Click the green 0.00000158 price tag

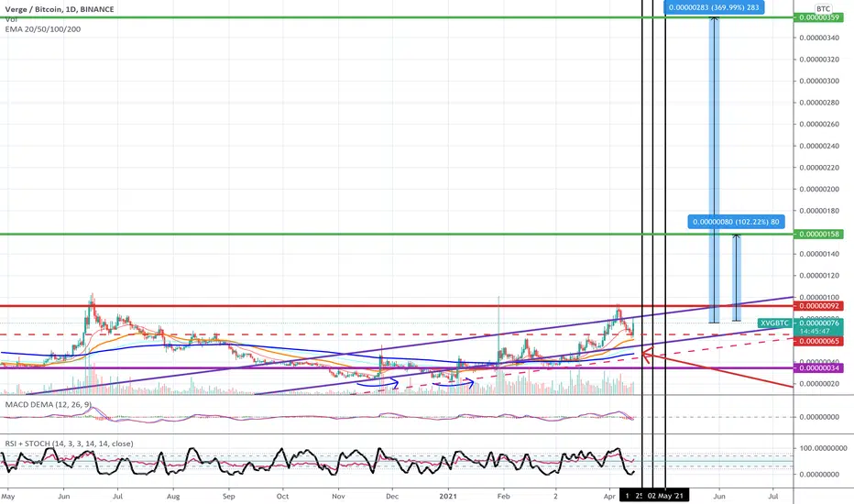tap(818, 235)
